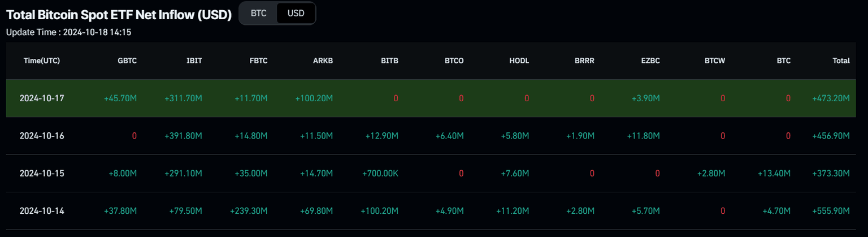Image resolution: width=868 pixels, height=237 pixels.
Task: Click the BITB column header
Action: [389, 61]
